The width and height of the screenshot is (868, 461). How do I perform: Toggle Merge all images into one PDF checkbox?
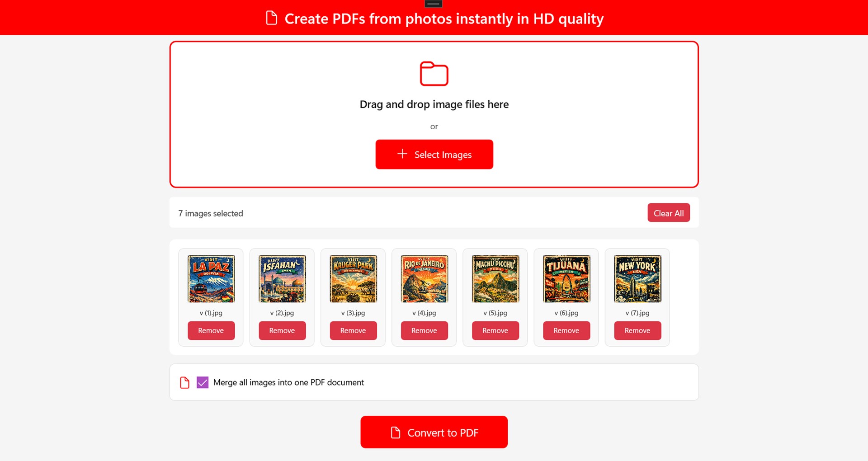coord(203,382)
